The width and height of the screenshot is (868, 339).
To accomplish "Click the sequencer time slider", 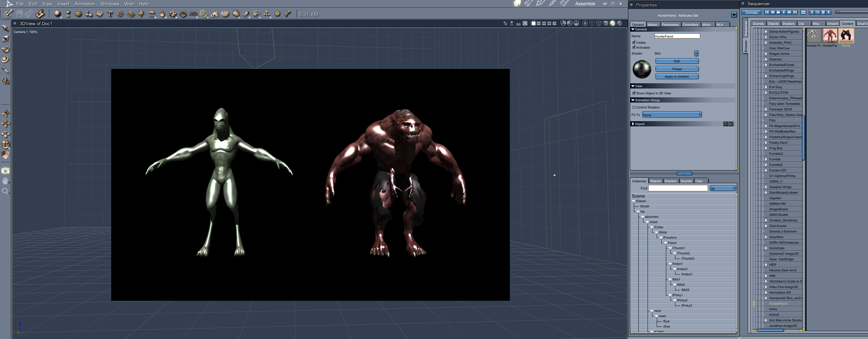I will tap(852, 12).
